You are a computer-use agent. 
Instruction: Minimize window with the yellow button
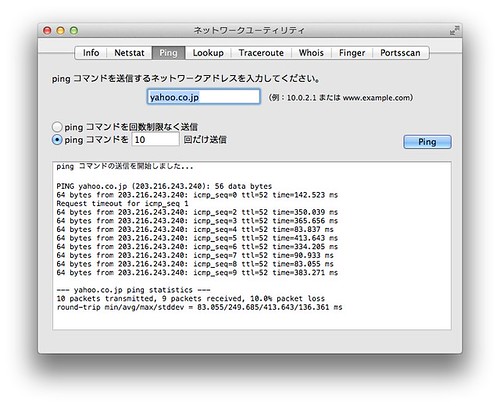pos(60,31)
